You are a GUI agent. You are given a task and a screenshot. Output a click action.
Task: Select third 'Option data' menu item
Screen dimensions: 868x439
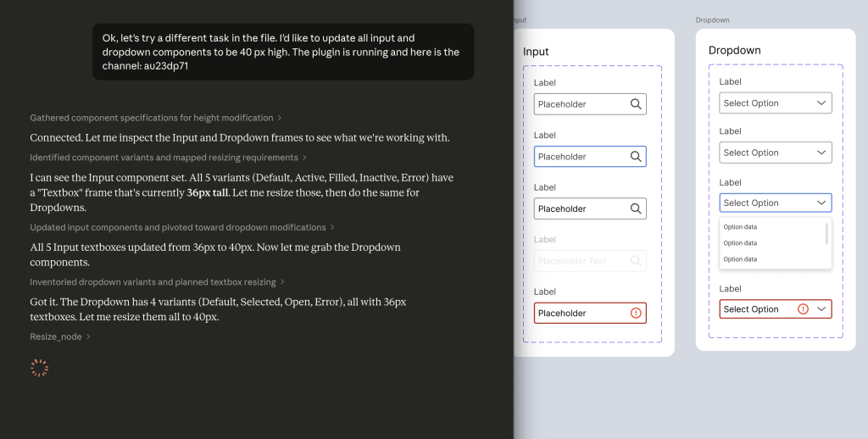[740, 259]
